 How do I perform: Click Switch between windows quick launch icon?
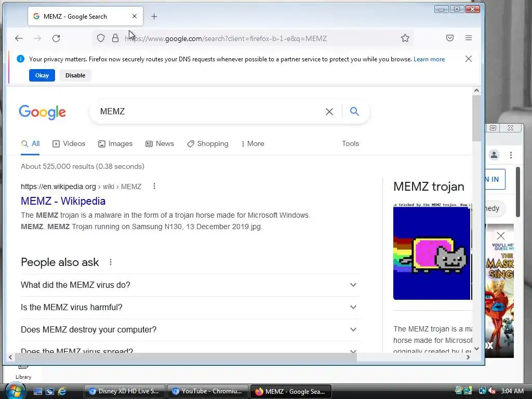(x=50, y=391)
